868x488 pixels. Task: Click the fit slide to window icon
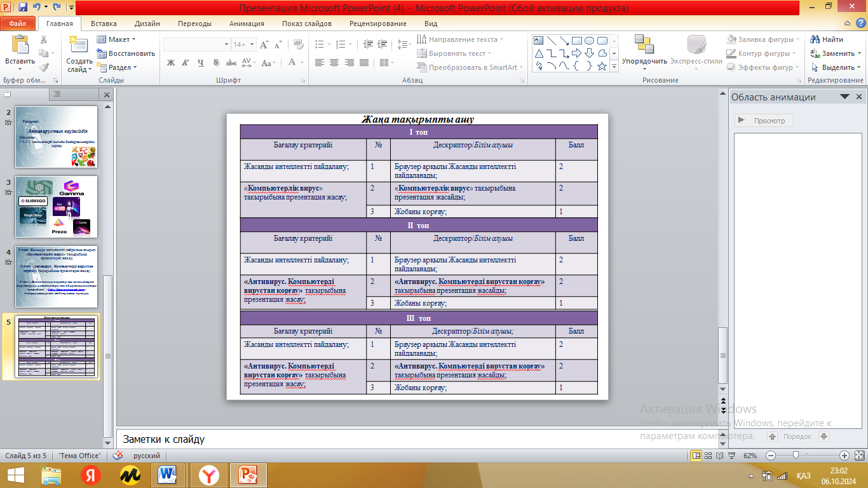(x=857, y=456)
